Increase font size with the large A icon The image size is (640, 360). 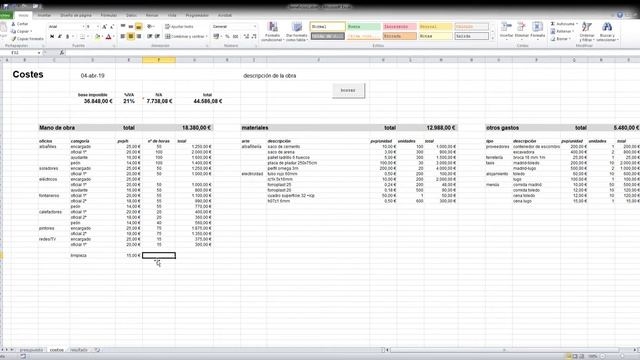104,27
